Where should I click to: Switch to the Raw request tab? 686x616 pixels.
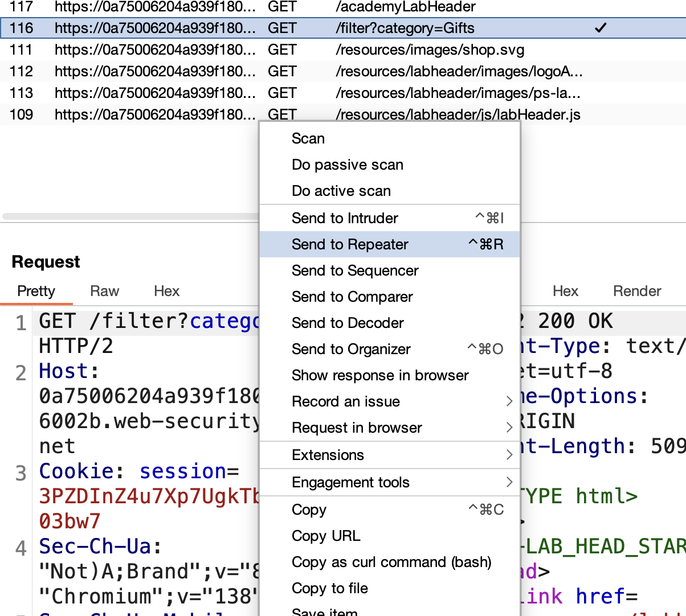(105, 291)
